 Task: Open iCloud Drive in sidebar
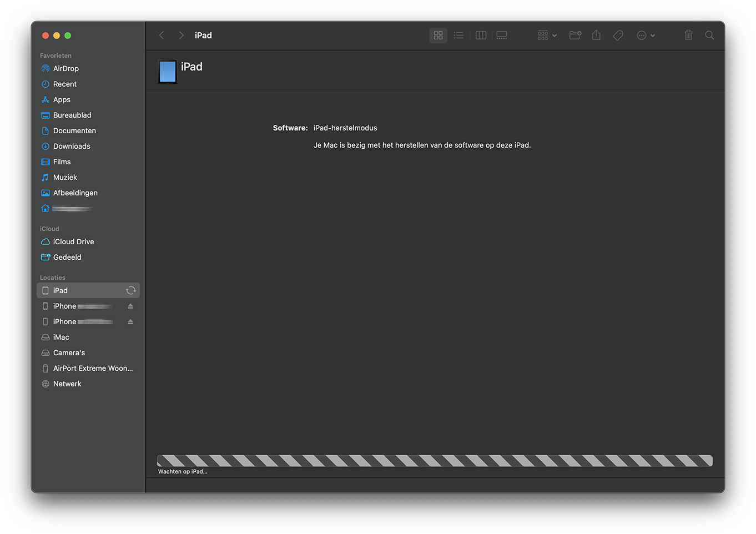click(x=88, y=241)
